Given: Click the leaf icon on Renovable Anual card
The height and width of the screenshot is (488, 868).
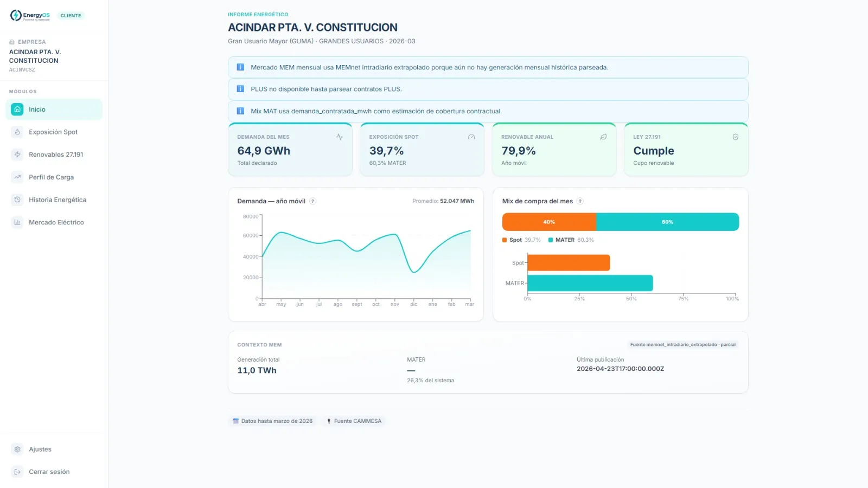Looking at the screenshot, I should coord(603,137).
